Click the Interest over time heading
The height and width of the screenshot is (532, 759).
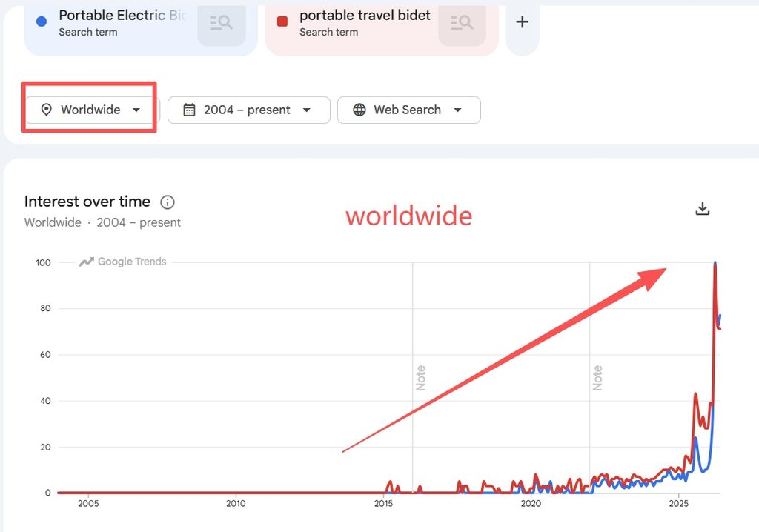click(x=87, y=202)
